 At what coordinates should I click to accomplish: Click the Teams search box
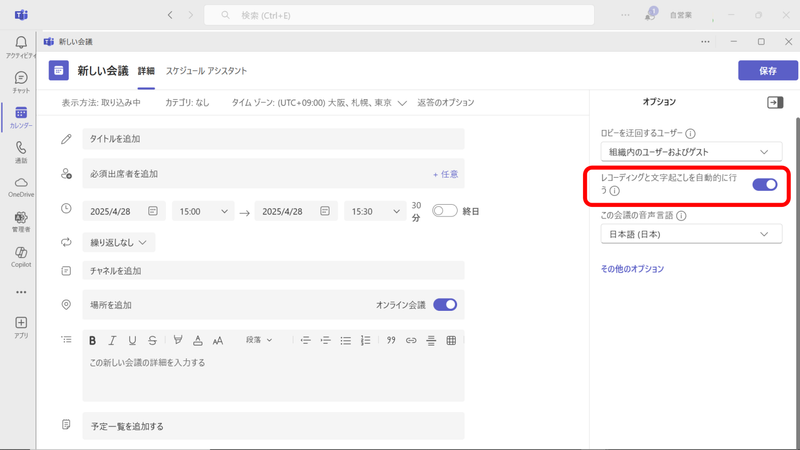(x=399, y=15)
